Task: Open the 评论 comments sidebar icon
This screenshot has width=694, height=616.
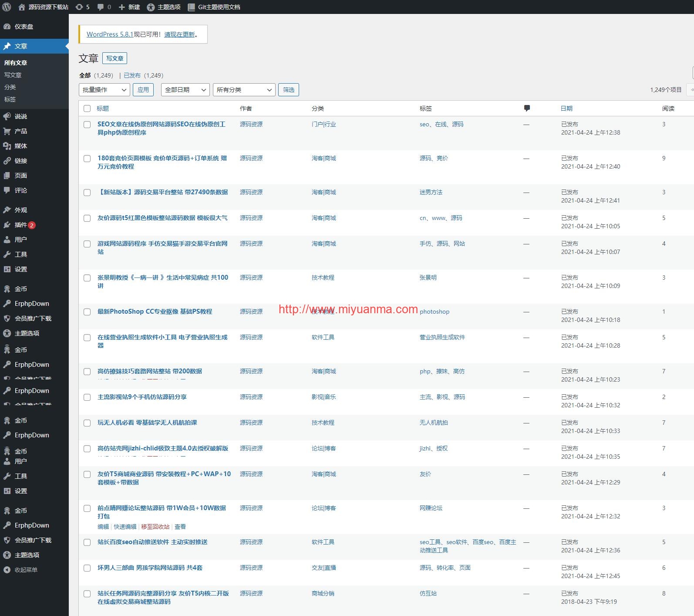Action: tap(7, 190)
